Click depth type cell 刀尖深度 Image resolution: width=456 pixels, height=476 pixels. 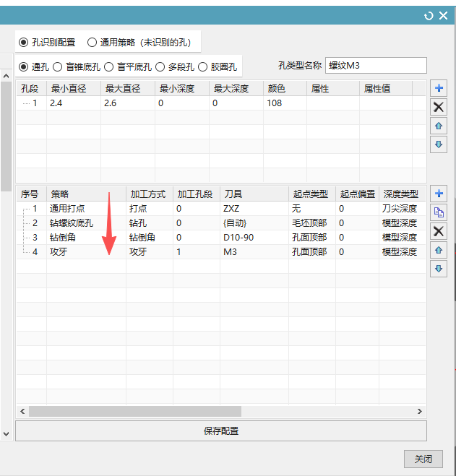pos(403,209)
